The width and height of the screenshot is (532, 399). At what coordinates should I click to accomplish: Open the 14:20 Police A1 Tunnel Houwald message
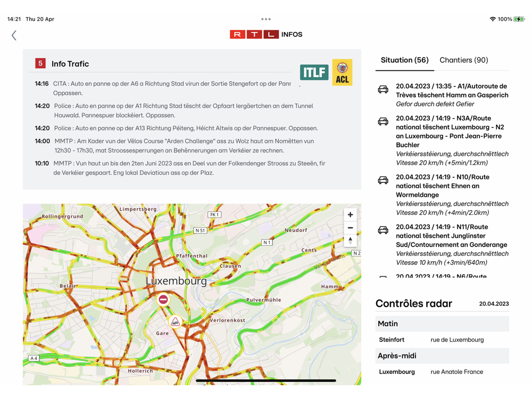coord(174,111)
